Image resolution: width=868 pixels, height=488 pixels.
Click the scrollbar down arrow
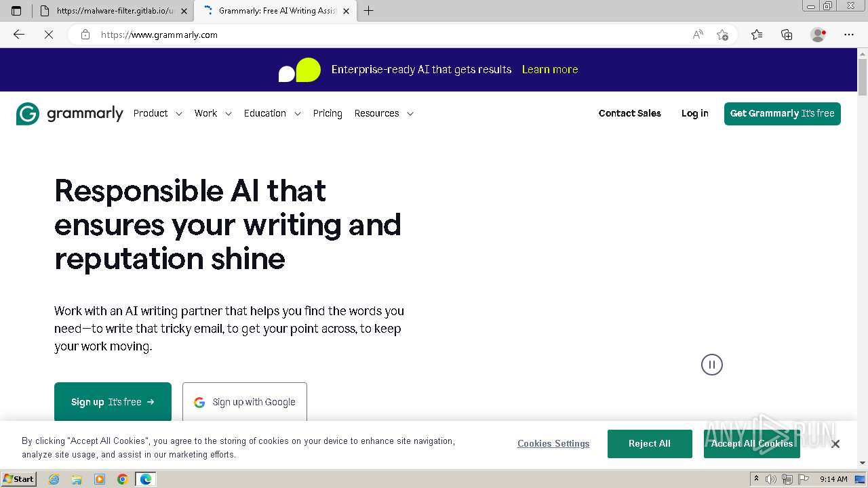(863, 462)
